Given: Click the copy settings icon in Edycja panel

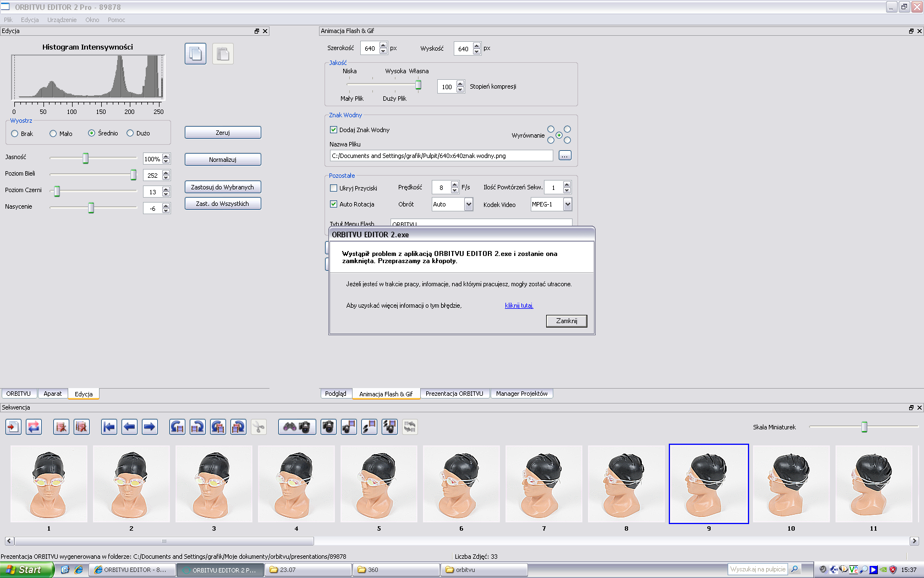Looking at the screenshot, I should 195,53.
